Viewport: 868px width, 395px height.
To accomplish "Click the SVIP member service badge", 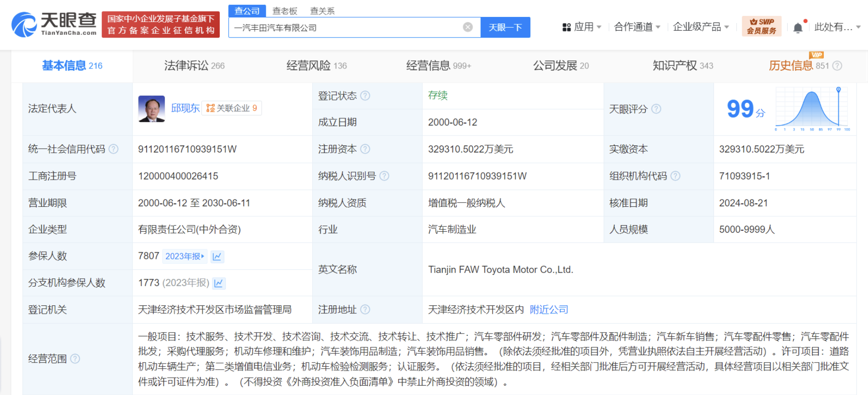I will tap(761, 26).
